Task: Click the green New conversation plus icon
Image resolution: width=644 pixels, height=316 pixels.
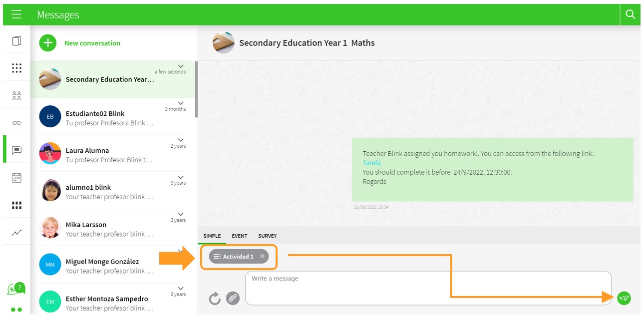Action: click(48, 43)
